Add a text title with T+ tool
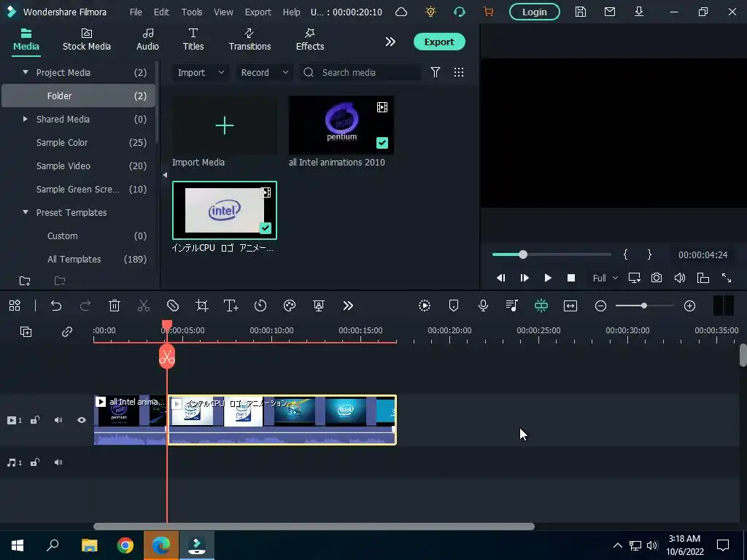 point(231,306)
